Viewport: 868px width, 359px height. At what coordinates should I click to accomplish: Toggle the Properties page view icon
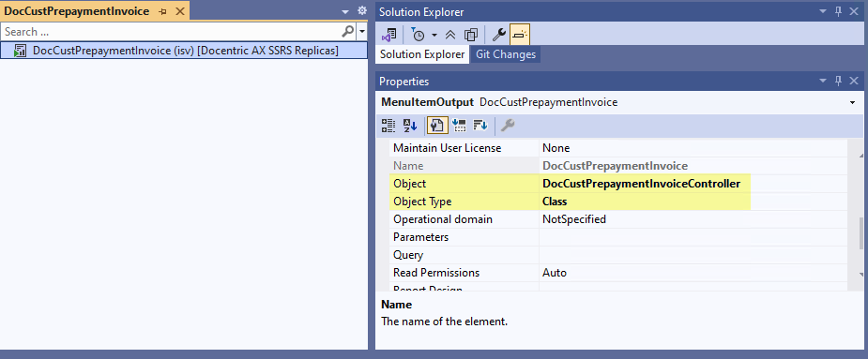[x=436, y=126]
